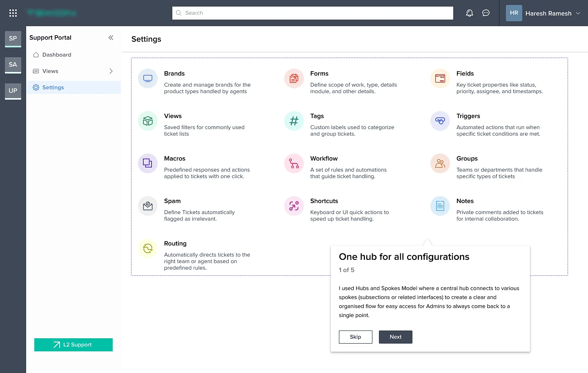Image resolution: width=588 pixels, height=373 pixels.
Task: Click the Skip button in tour
Action: [x=356, y=337]
